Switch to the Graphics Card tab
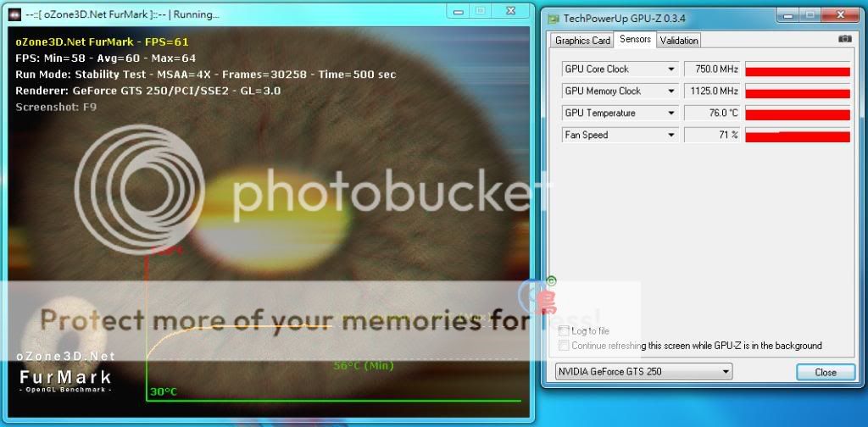Viewport: 868px width, 427px height. pyautogui.click(x=582, y=41)
